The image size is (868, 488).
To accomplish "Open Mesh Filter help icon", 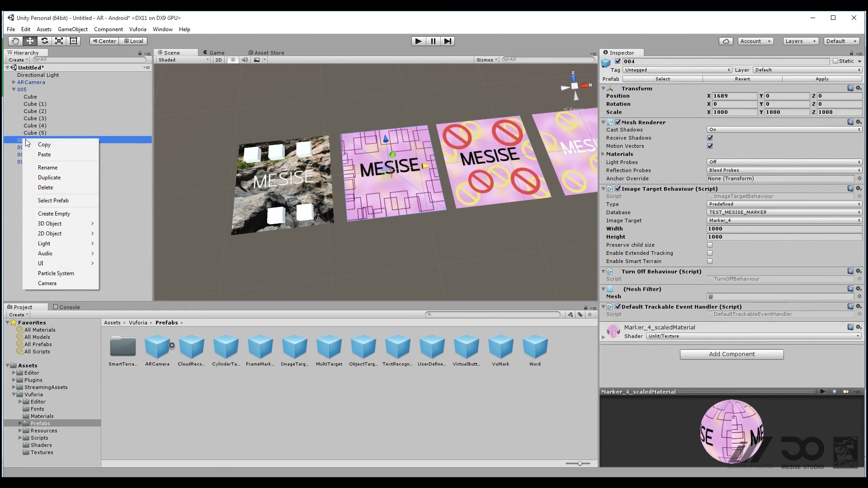I will tap(850, 289).
